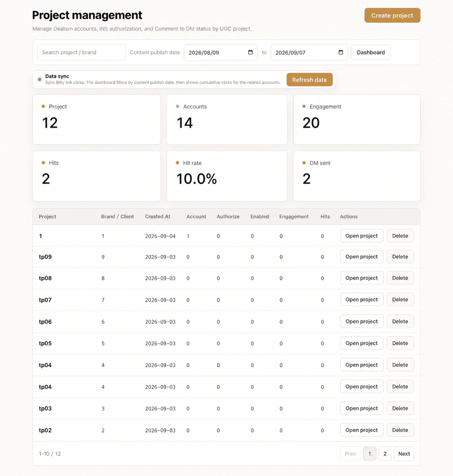Select the DM sent stat card

[357, 176]
